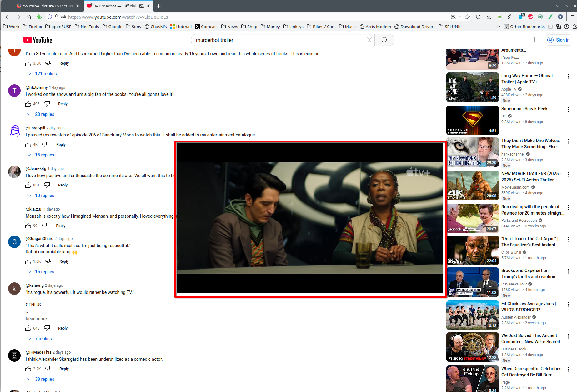
Task: Open the Hotmail bookmark
Action: pos(181,27)
